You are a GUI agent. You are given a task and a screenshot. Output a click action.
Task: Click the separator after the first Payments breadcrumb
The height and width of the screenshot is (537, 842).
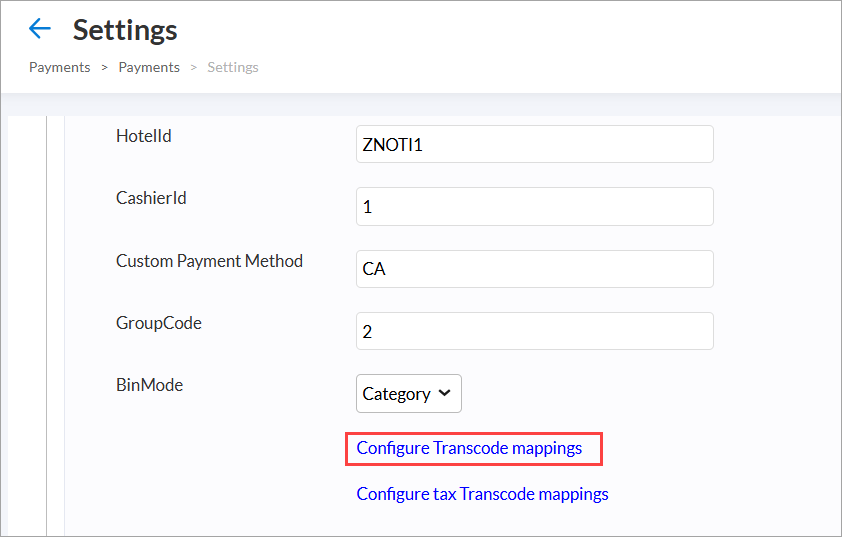click(105, 68)
